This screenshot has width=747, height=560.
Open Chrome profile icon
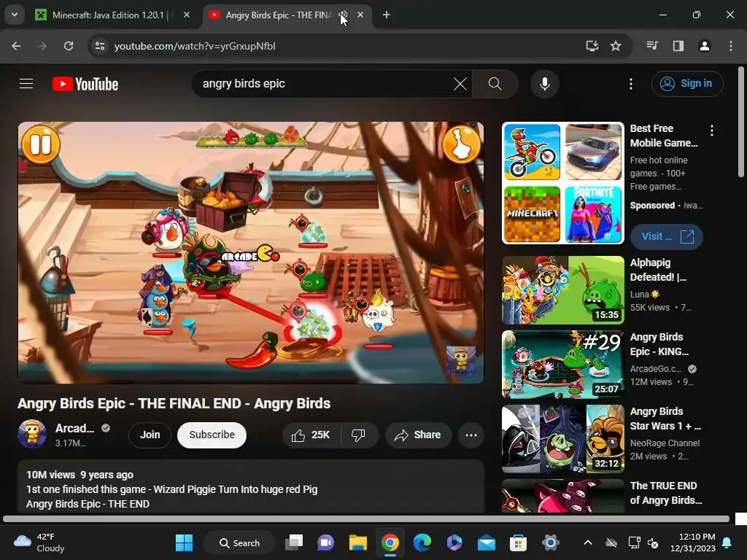(704, 46)
